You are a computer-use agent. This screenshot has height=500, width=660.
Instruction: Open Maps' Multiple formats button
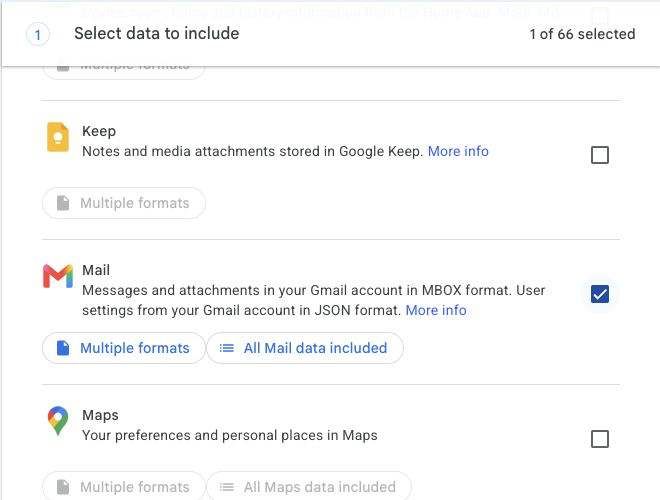(x=124, y=487)
